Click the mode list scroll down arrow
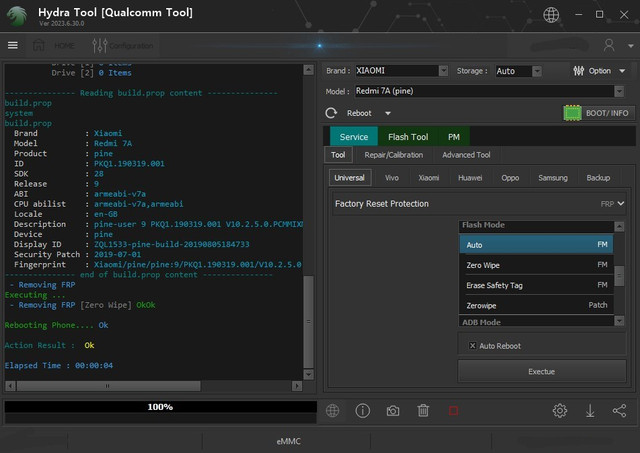 pos(619,321)
